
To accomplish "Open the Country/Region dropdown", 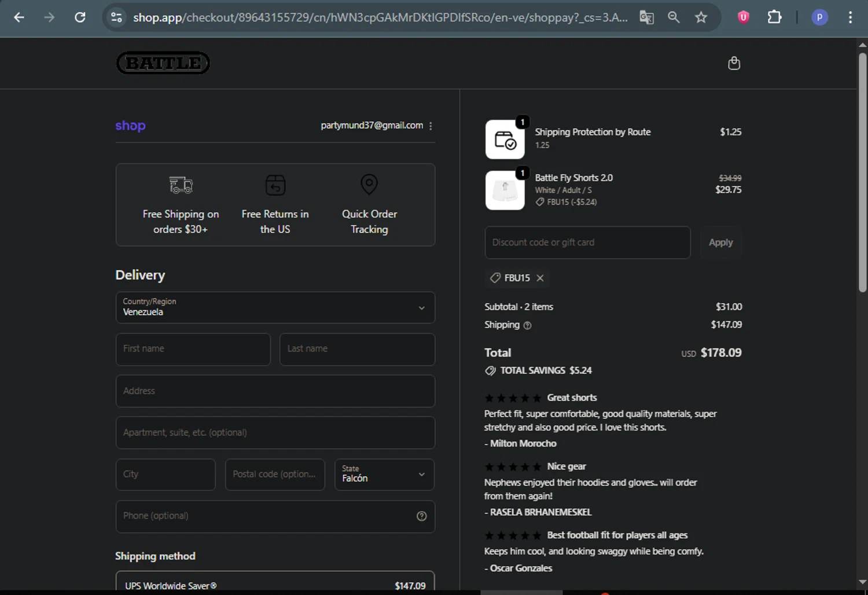I will [275, 307].
